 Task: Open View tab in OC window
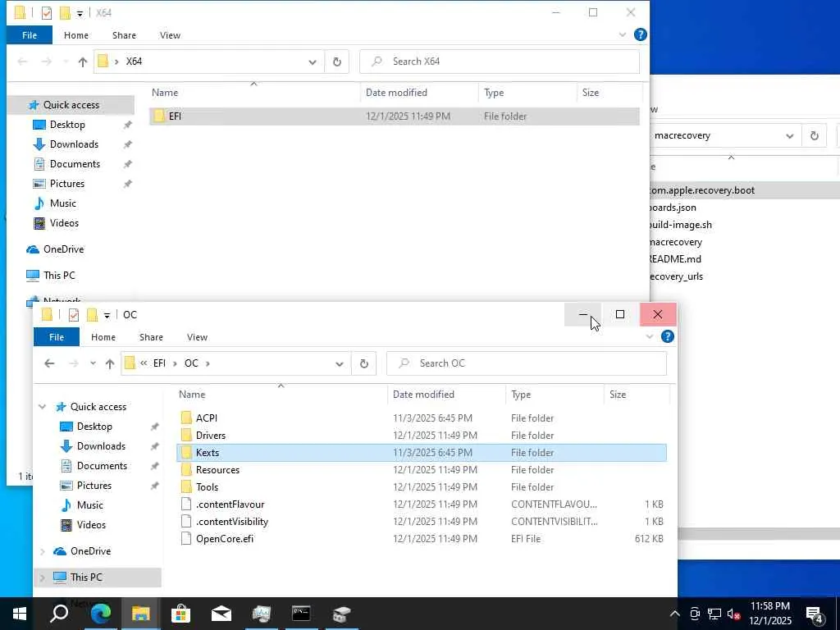(197, 337)
